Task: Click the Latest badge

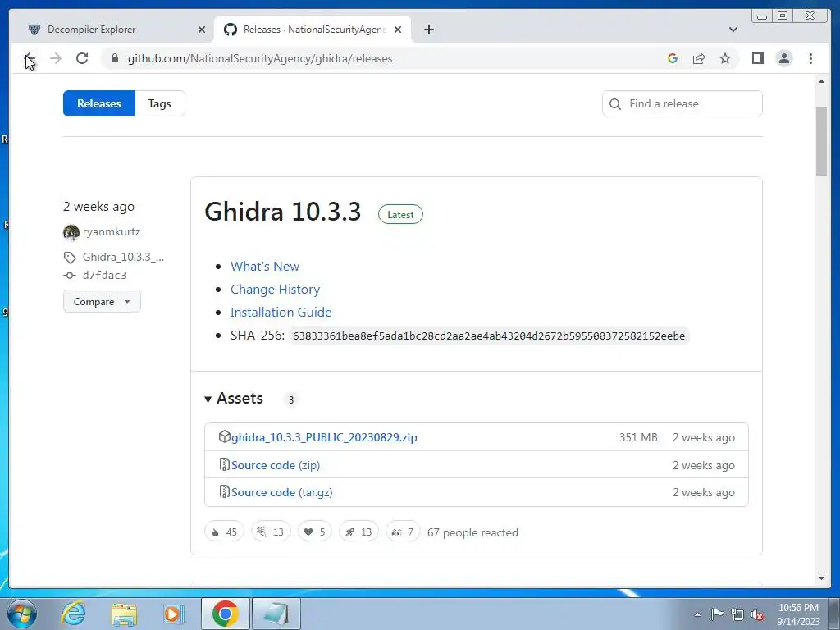Action: tap(400, 214)
